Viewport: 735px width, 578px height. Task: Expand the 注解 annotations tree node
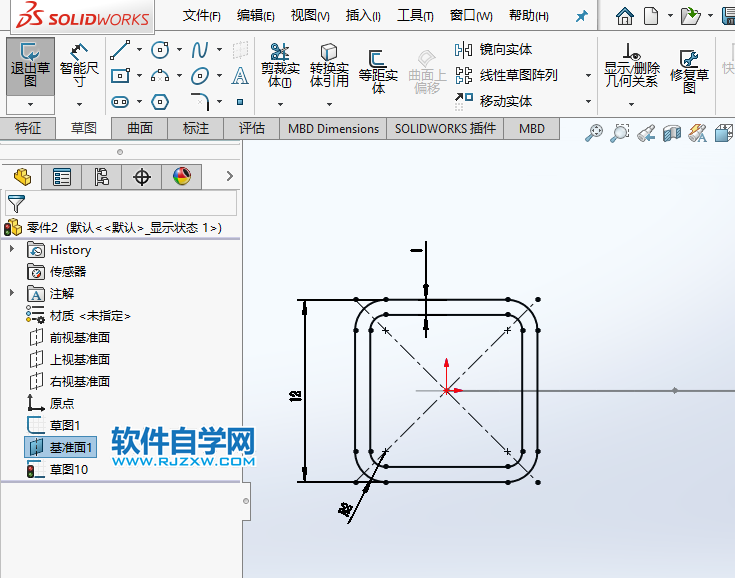tap(12, 293)
